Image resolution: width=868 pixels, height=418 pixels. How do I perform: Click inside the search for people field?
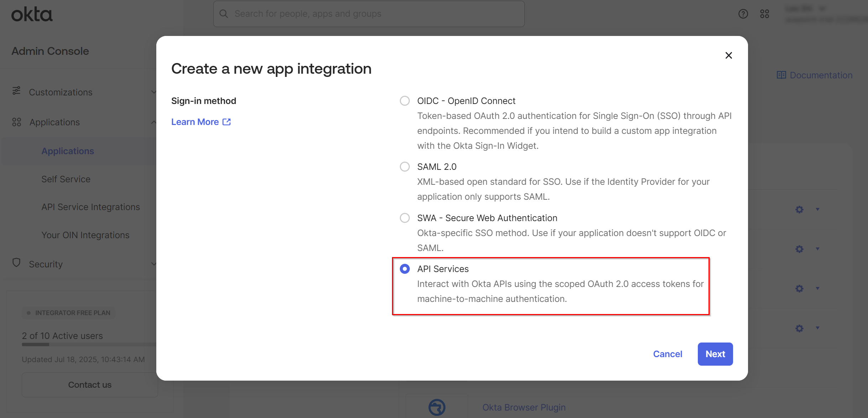tap(368, 14)
